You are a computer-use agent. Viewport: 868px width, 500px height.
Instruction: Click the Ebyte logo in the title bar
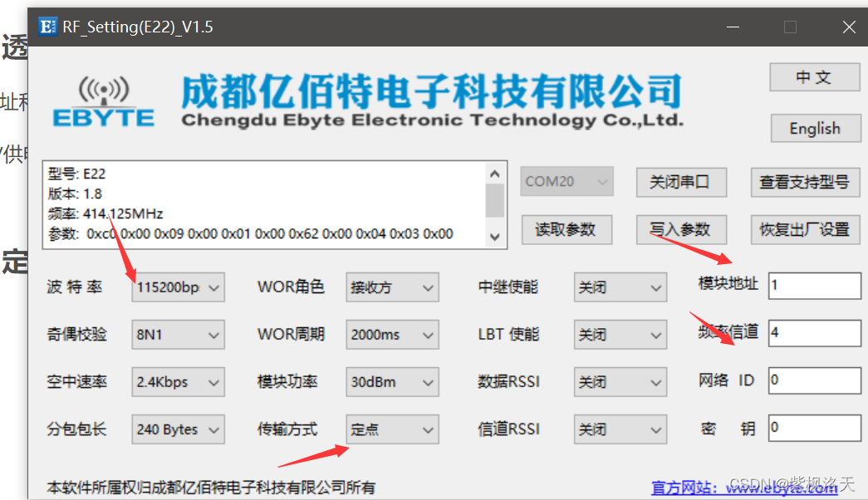click(x=47, y=26)
